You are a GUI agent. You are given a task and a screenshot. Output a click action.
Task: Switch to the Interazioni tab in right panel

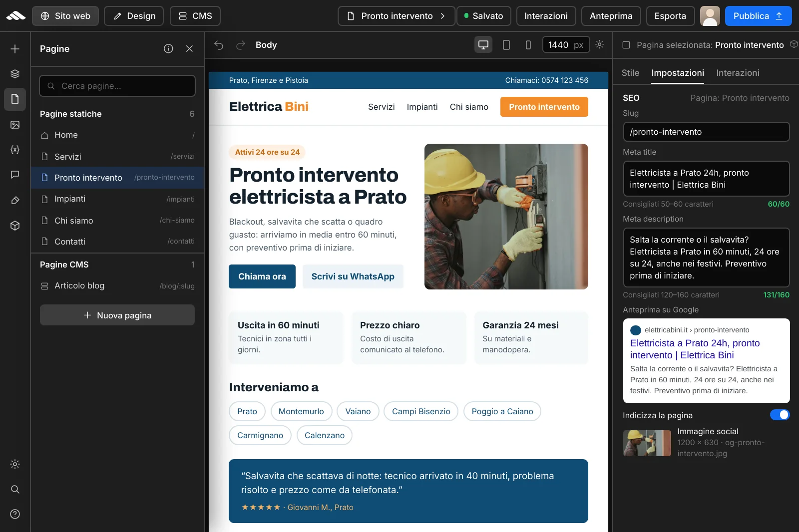tap(738, 73)
